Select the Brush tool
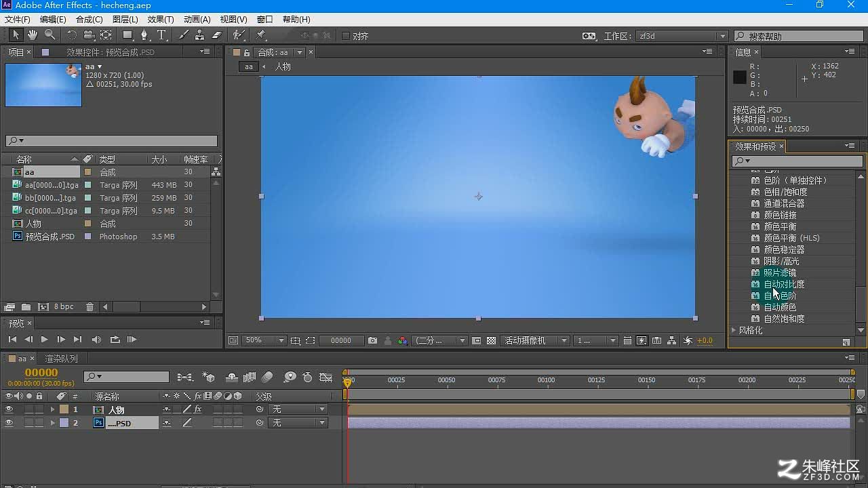This screenshot has height=488, width=868. (x=184, y=35)
